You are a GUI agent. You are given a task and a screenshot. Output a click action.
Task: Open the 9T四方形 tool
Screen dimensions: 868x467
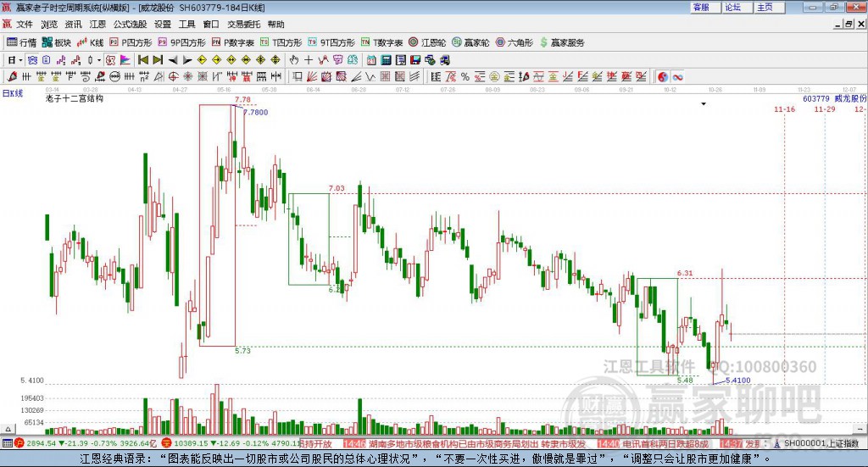point(331,42)
